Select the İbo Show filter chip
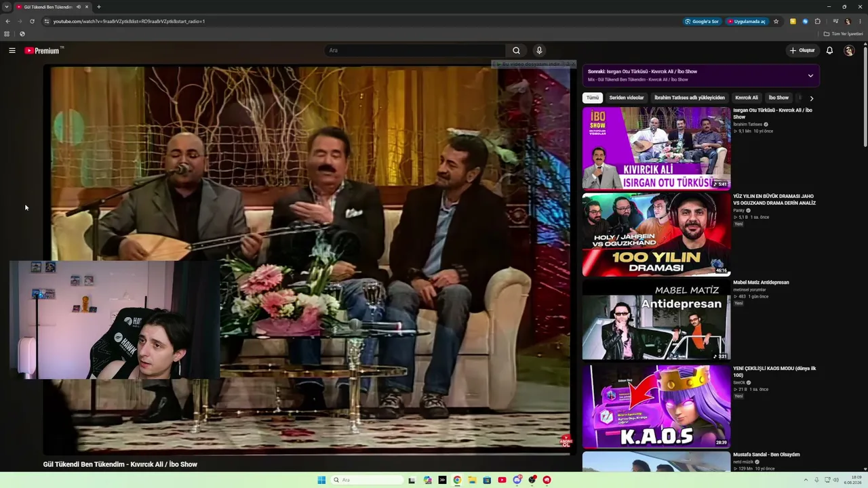This screenshot has width=868, height=488. [778, 98]
